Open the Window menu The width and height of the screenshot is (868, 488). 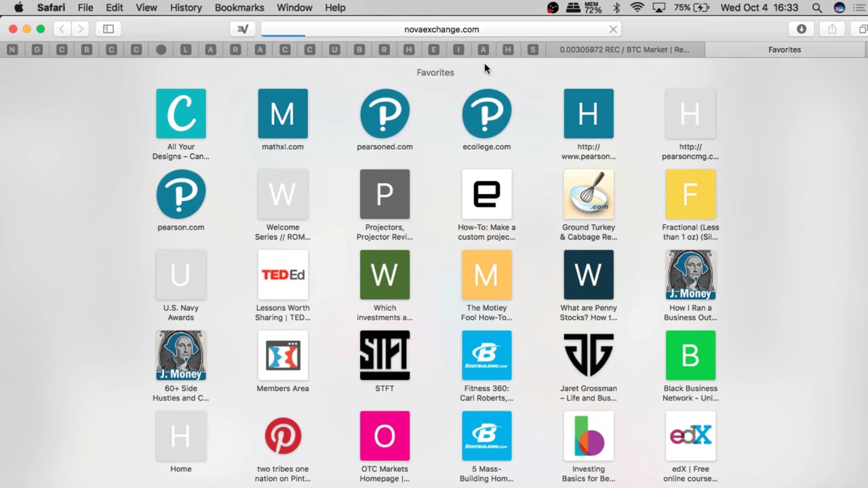(x=294, y=7)
